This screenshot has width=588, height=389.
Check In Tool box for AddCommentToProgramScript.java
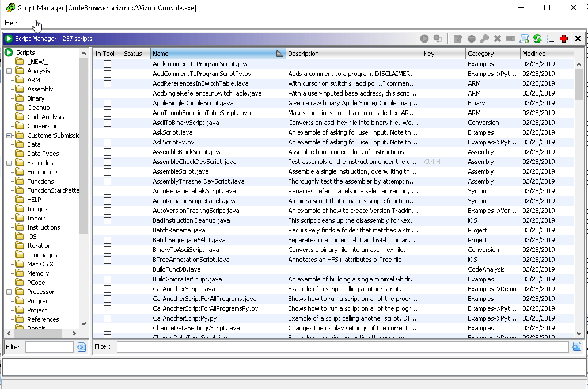click(107, 64)
